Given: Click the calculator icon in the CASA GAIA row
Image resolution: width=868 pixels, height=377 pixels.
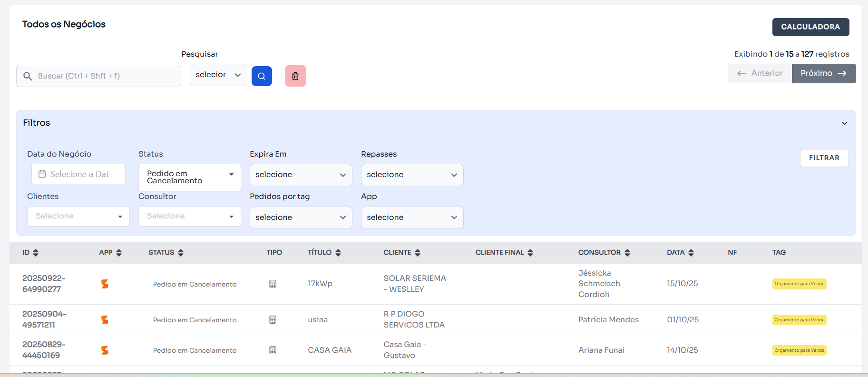Looking at the screenshot, I should [x=273, y=350].
